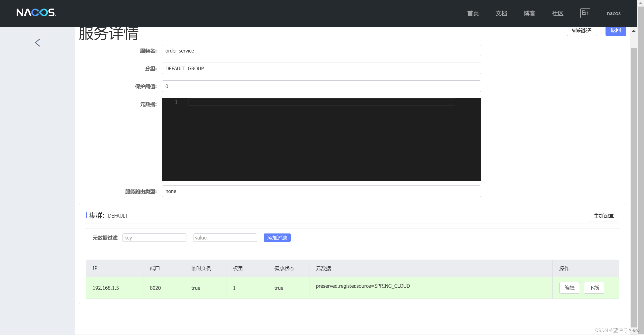Switch language using the En icon
Screen dimensions: 644x335
[x=585, y=13]
